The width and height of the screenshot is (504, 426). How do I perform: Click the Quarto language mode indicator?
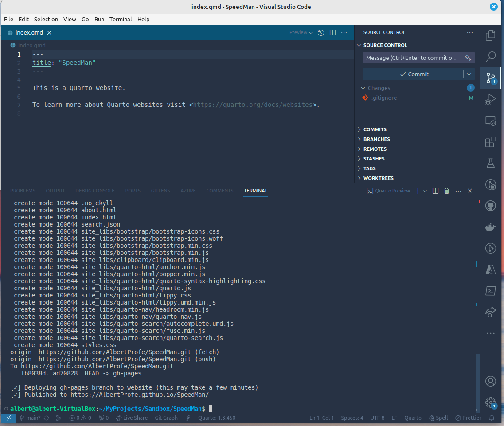413,418
